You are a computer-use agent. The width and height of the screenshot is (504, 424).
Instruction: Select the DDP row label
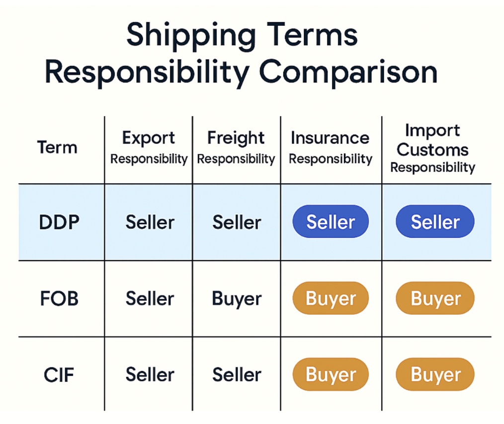click(x=59, y=222)
